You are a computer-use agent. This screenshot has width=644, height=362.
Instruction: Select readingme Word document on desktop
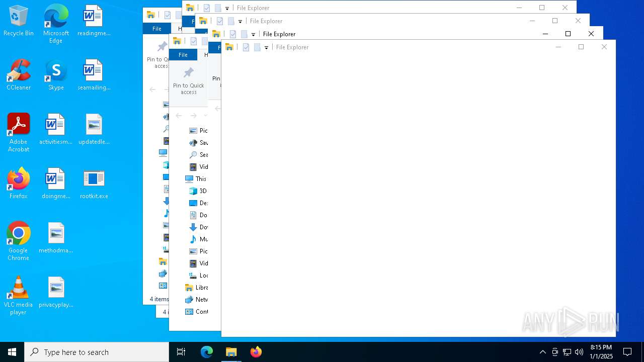tap(94, 21)
